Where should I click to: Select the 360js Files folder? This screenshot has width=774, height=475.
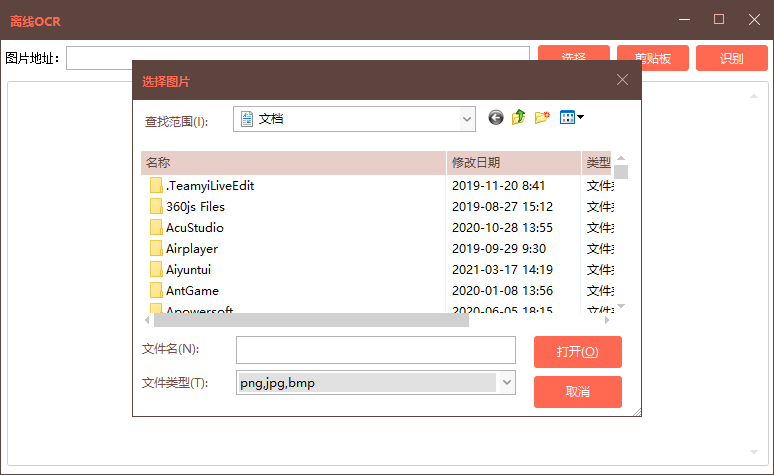point(195,207)
